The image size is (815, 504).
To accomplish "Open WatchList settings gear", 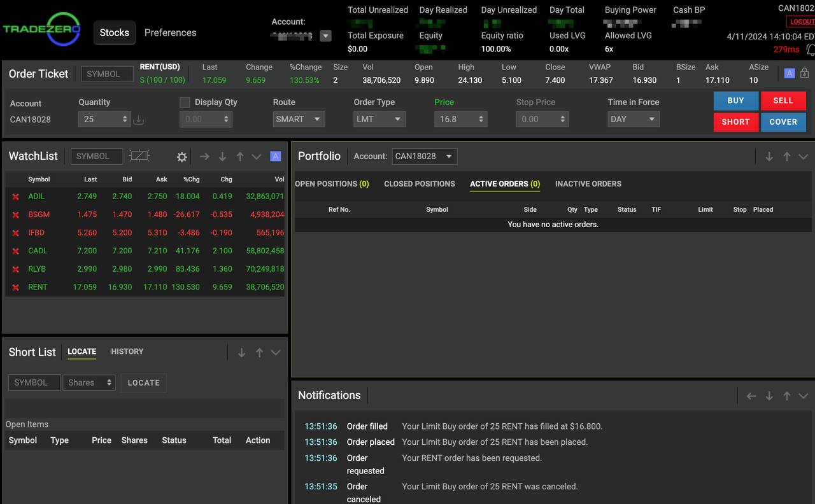I will coord(182,157).
